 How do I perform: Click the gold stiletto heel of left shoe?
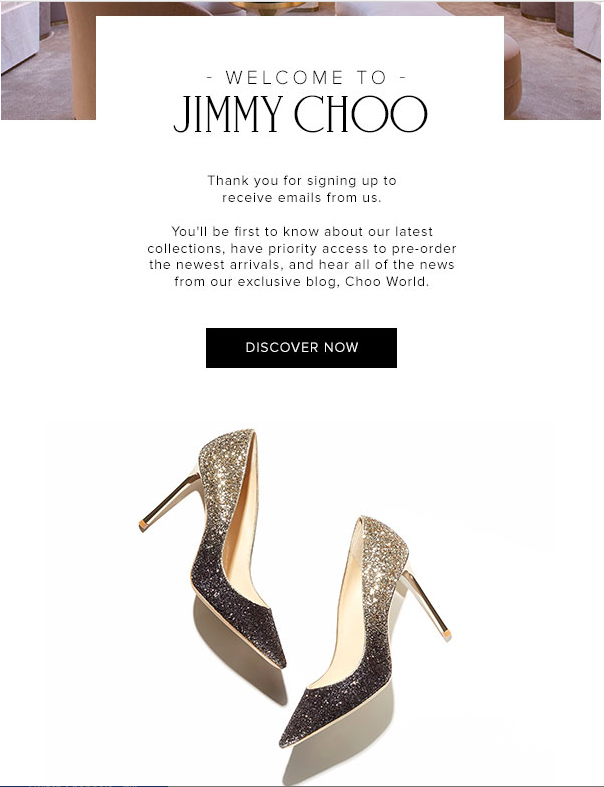[x=169, y=501]
